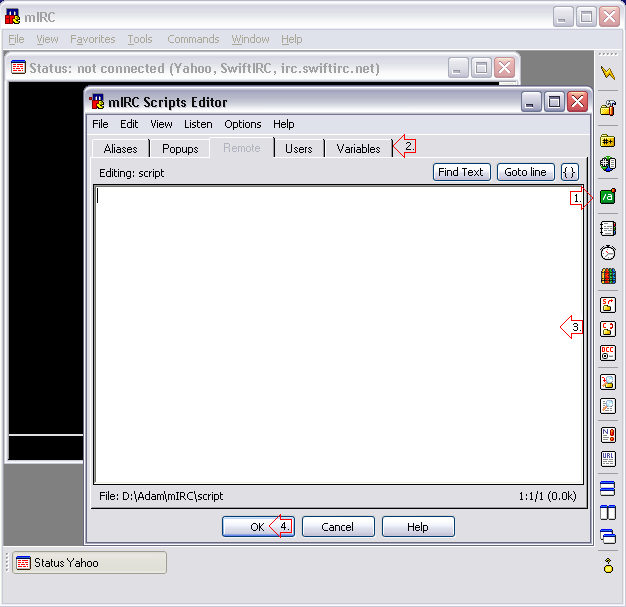Minimize the Scripts Editor window
Image resolution: width=626 pixels, height=607 pixels.
[531, 102]
